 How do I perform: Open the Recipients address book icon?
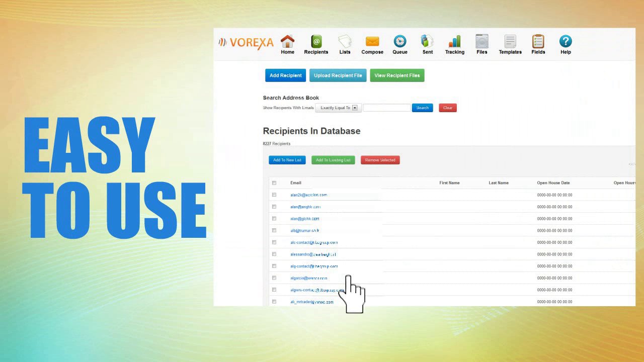coord(316,42)
